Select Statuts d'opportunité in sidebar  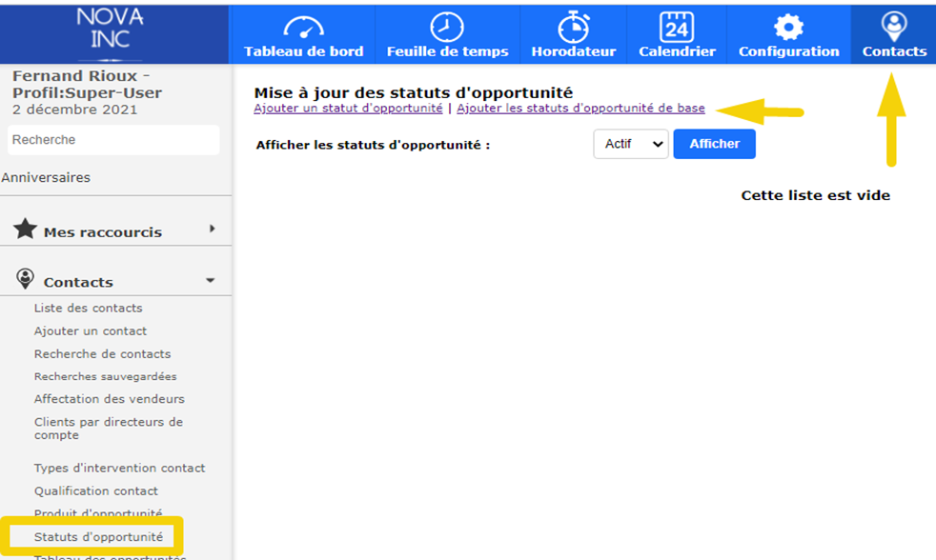(98, 536)
